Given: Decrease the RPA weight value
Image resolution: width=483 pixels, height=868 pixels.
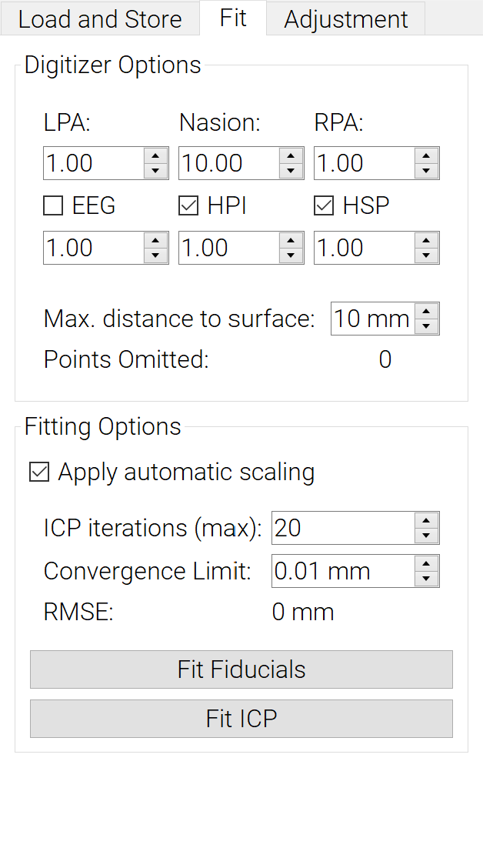Looking at the screenshot, I should point(427,172).
